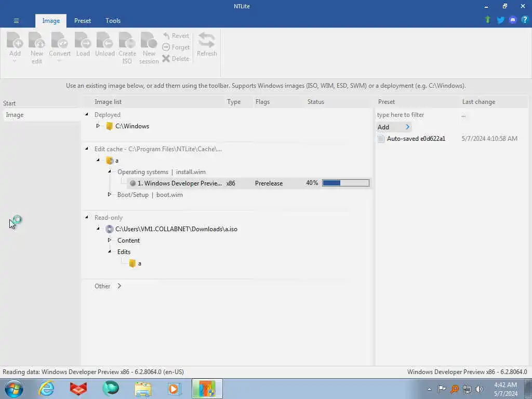
Task: Click the Flags column header
Action: [262, 102]
